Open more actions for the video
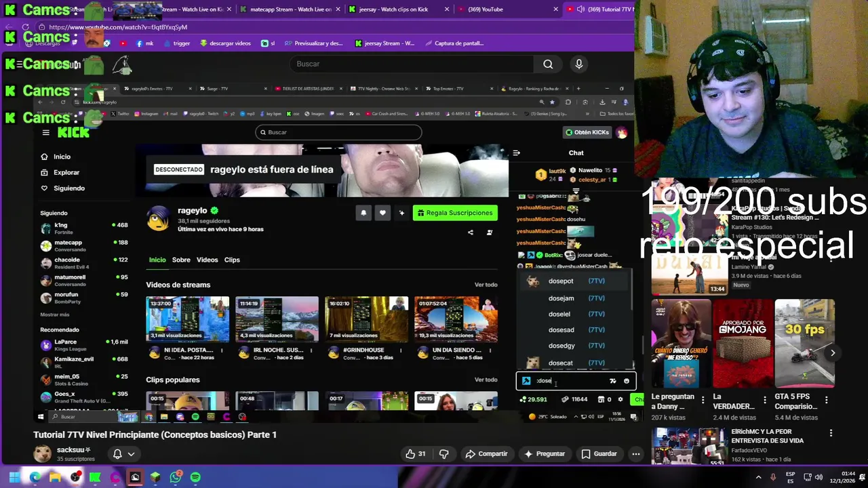Viewport: 868px width, 488px height. (636, 454)
